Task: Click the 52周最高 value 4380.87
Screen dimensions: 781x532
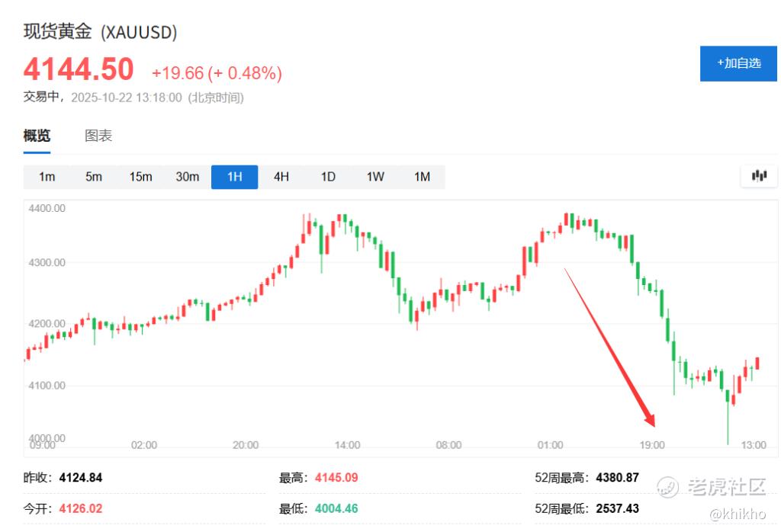Action: pyautogui.click(x=617, y=478)
